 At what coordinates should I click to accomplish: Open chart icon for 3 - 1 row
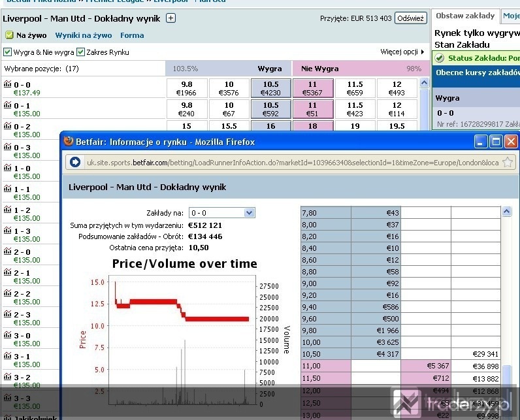pos(7,356)
